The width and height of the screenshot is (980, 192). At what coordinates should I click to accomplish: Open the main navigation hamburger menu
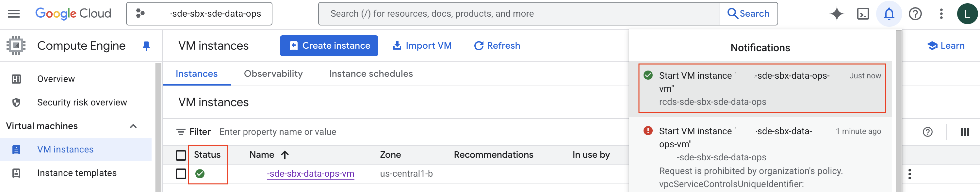click(14, 14)
